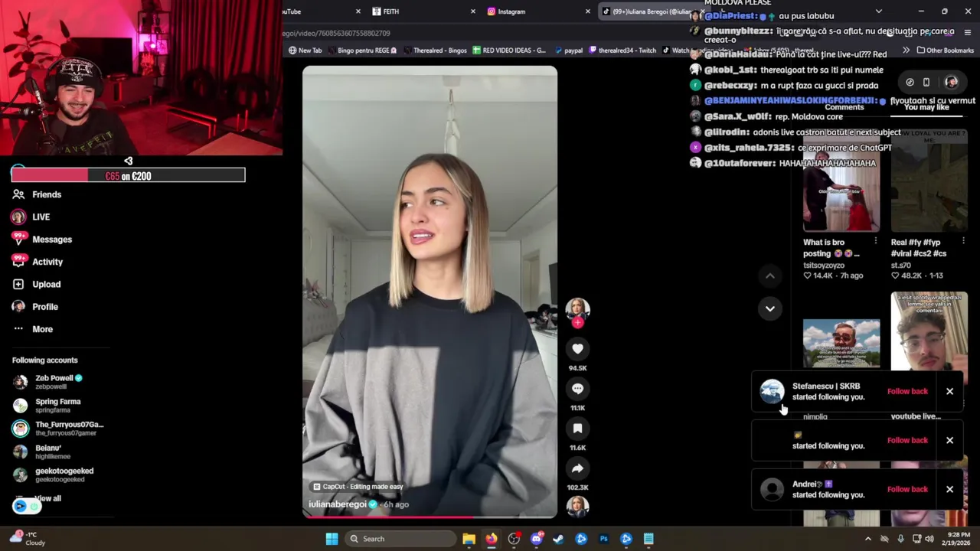Close the middle follow notification
The image size is (980, 551).
click(949, 440)
